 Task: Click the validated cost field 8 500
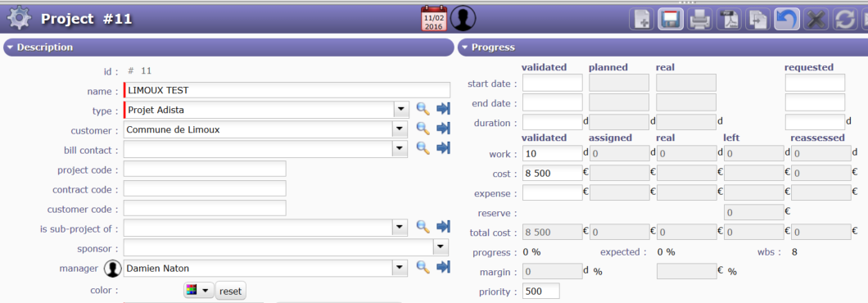(x=553, y=174)
